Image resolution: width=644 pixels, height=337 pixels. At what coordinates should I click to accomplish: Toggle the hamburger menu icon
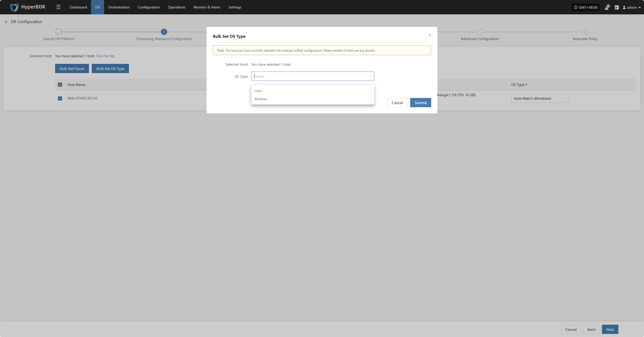pyautogui.click(x=58, y=7)
